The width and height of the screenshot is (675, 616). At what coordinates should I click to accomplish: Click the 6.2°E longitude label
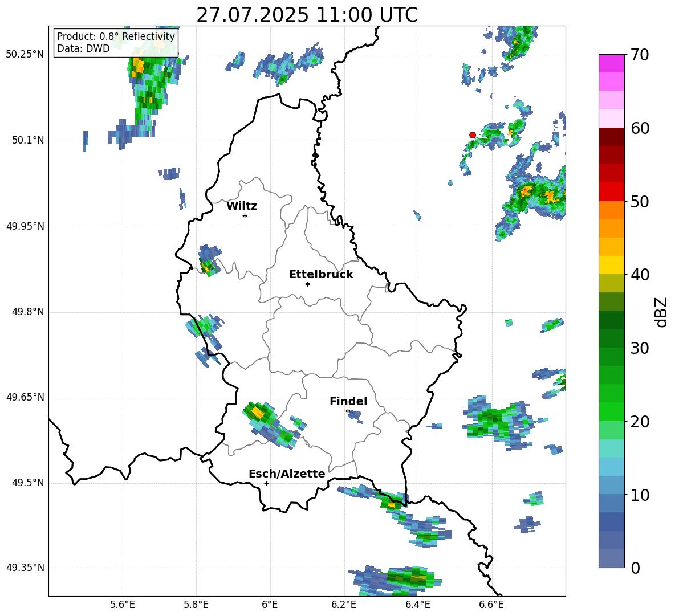click(344, 605)
